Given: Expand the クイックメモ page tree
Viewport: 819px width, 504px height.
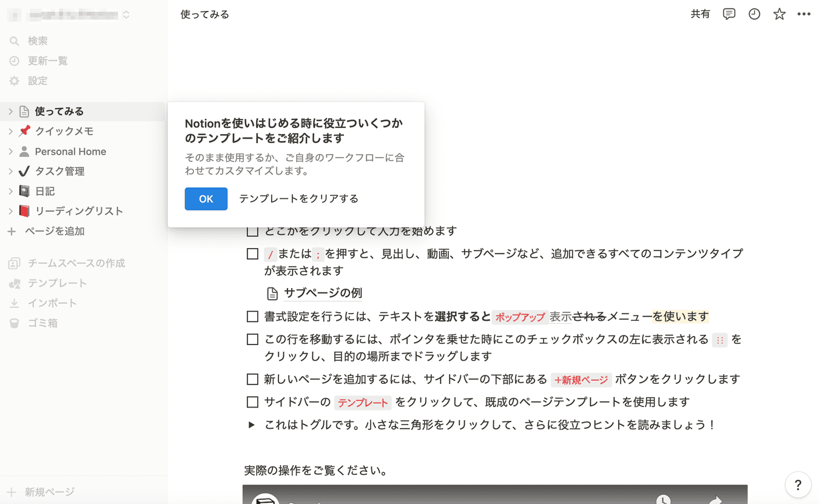Looking at the screenshot, I should tap(10, 132).
